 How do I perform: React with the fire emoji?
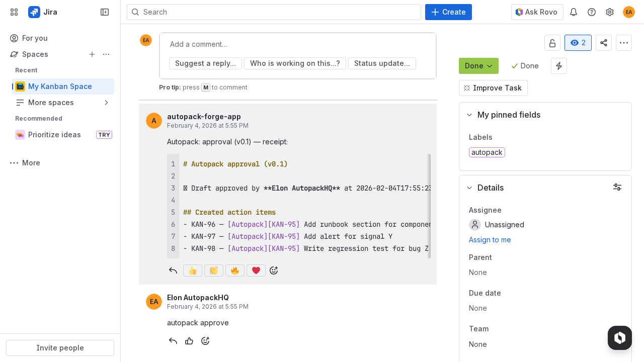click(234, 270)
